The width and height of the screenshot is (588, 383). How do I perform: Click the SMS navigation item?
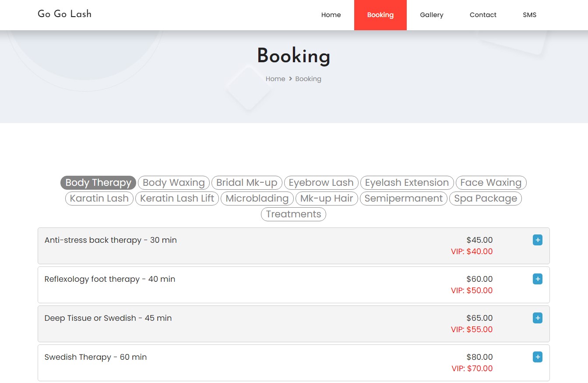[529, 15]
